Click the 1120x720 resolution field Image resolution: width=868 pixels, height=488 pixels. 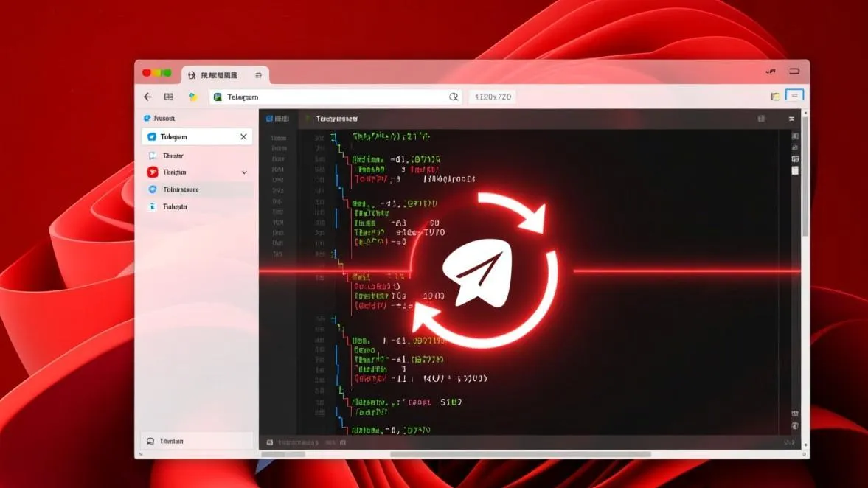coord(493,97)
